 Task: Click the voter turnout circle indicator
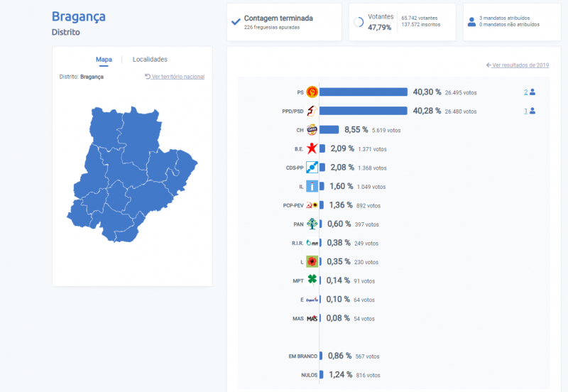pos(359,22)
